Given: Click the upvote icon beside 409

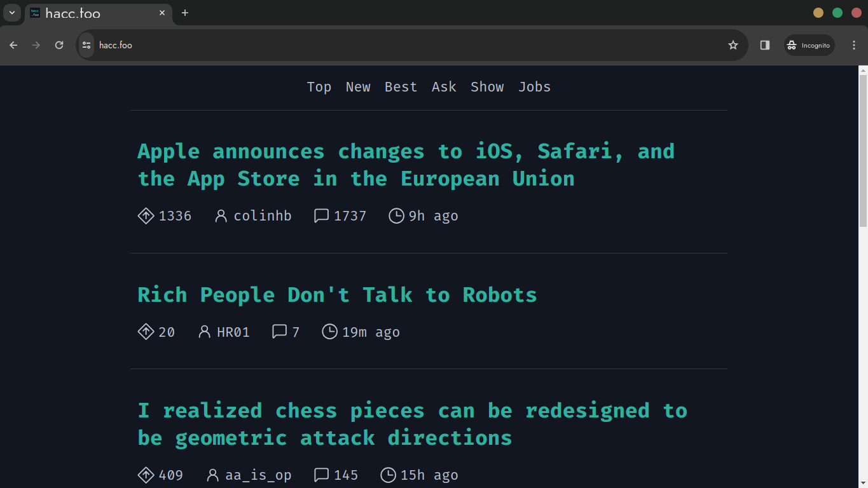Looking at the screenshot, I should tap(146, 475).
